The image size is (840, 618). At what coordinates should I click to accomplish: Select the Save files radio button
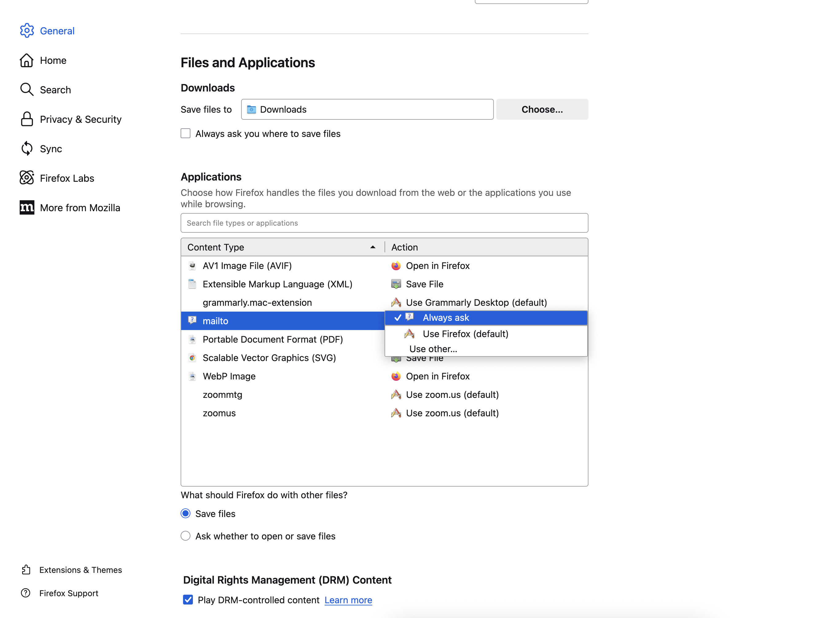(x=186, y=513)
